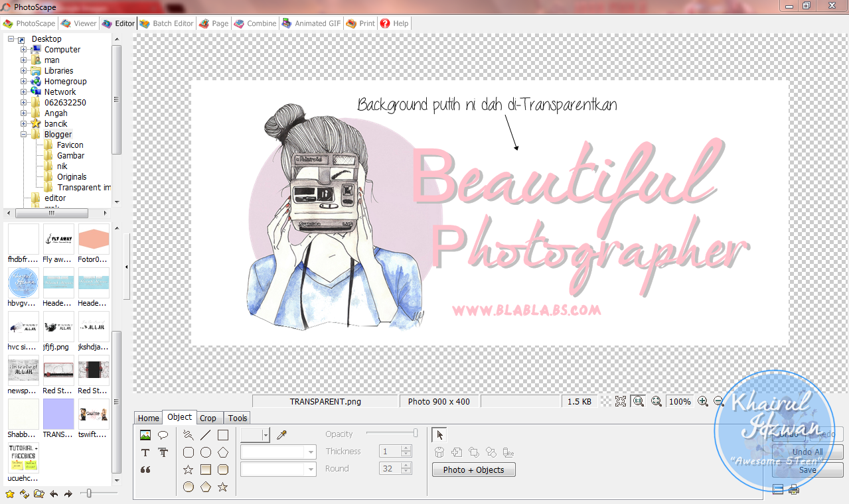
Task: Select the outline rounded rectangle shape
Action: (x=189, y=452)
